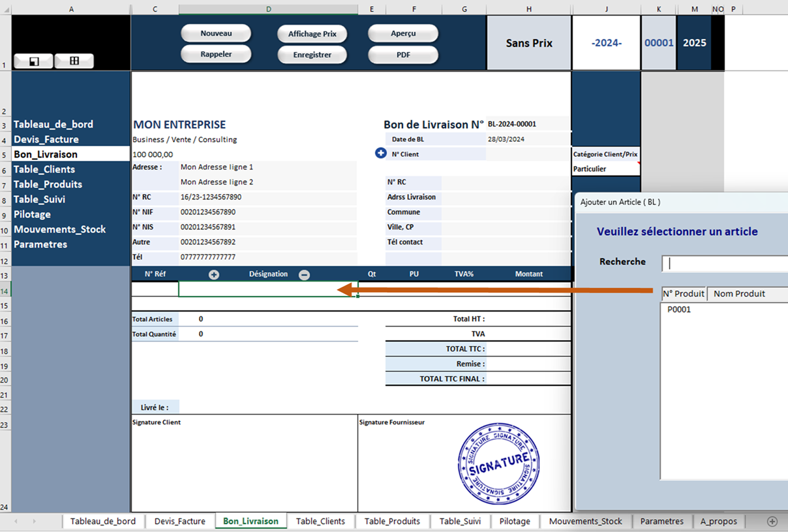Viewport: 788px width, 532px height.
Task: Click the select-all corner triangle of the sheet
Action: point(6,10)
